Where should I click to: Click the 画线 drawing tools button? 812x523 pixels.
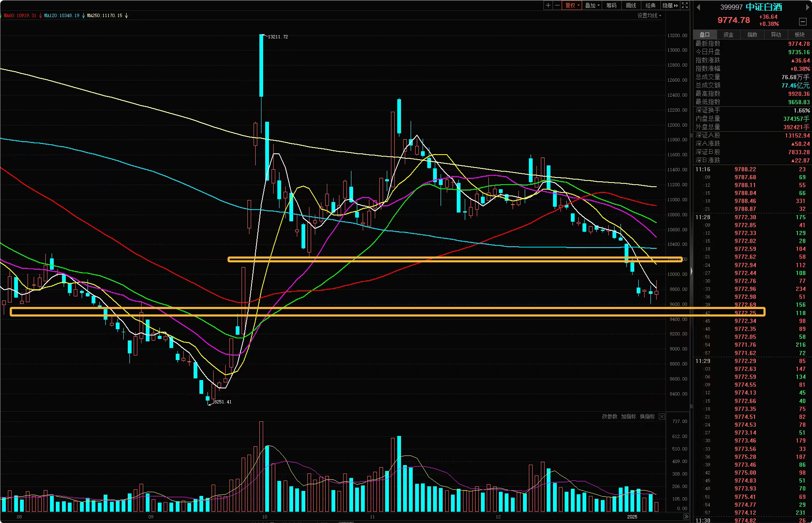coord(631,5)
